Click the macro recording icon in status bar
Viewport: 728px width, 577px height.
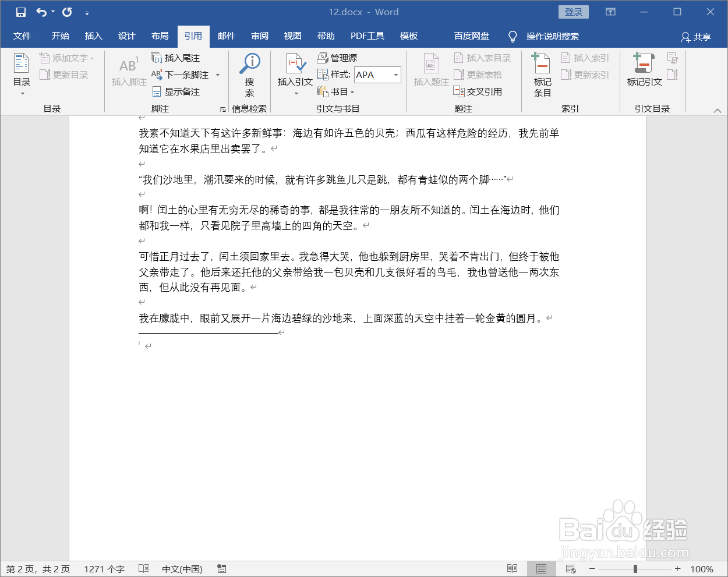(x=222, y=569)
